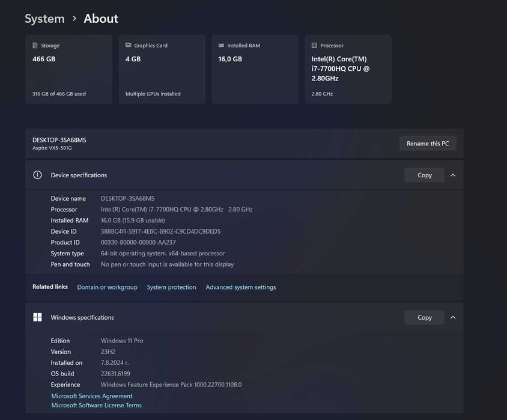This screenshot has height=420, width=507.
Task: Click the 316 GB of 466 GB used text
Action: pos(59,94)
